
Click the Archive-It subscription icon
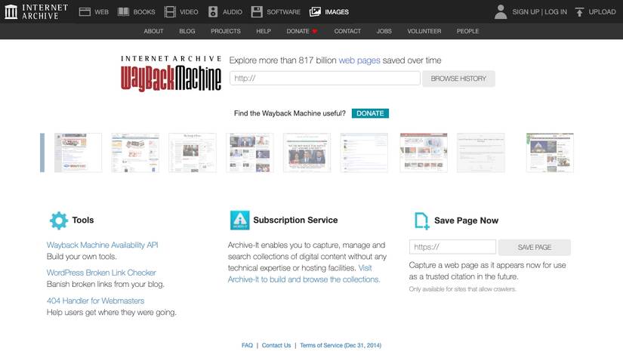(239, 221)
